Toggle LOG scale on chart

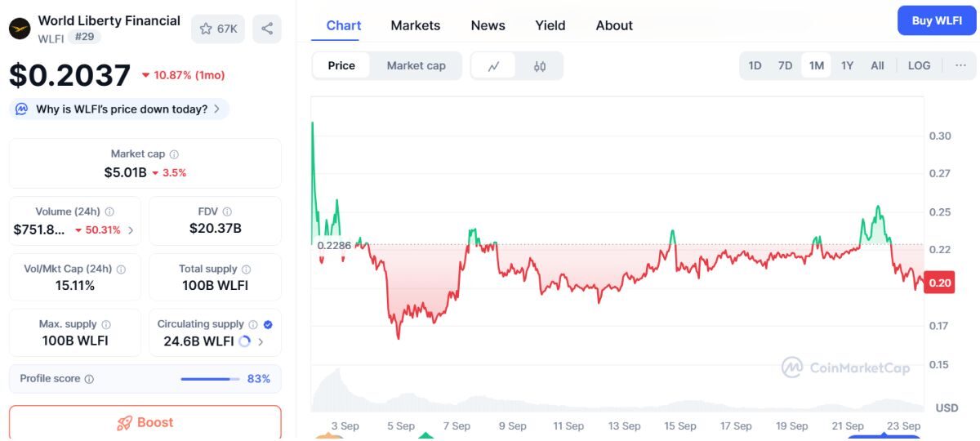pyautogui.click(x=919, y=65)
